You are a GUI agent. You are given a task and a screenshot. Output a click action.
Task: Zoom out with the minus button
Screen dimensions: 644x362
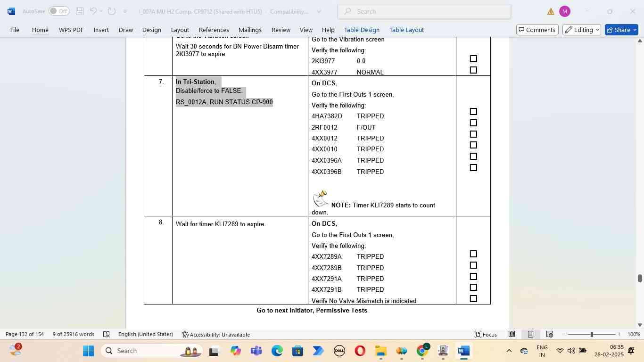click(x=564, y=334)
